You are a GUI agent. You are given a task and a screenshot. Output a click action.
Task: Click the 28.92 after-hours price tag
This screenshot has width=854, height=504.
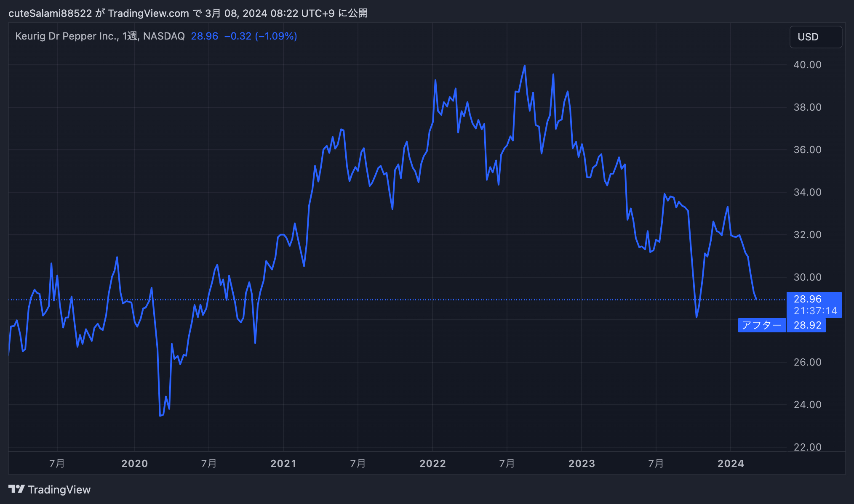pos(807,325)
